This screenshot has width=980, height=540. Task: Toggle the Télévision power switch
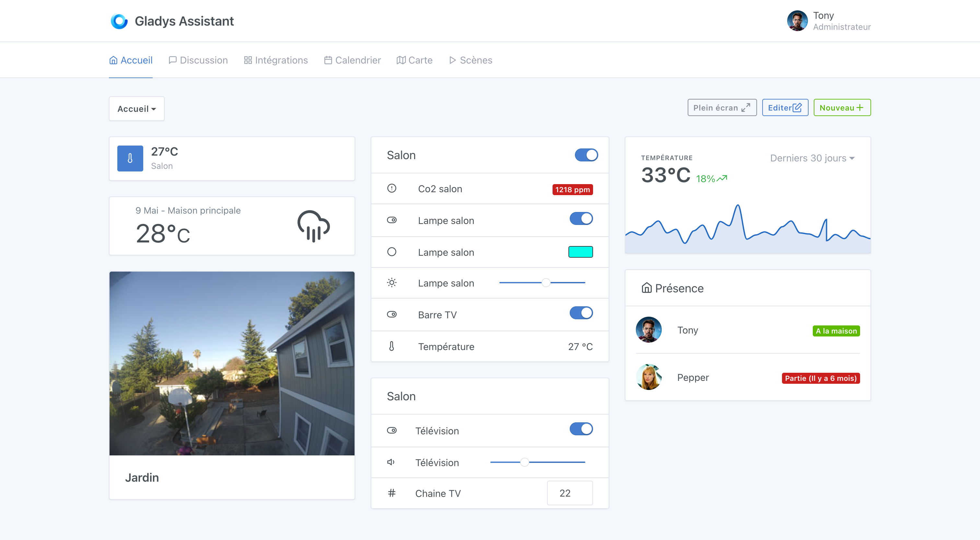581,429
